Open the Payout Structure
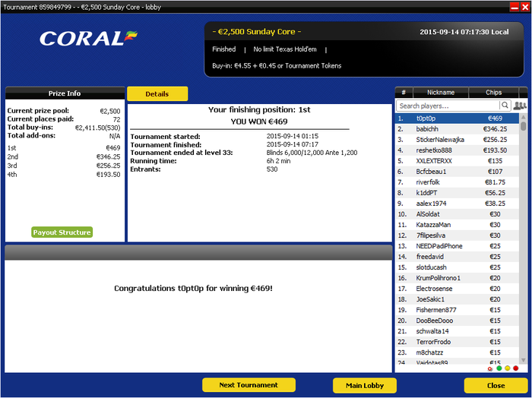Viewport: 532px width, 398px height. click(x=62, y=232)
